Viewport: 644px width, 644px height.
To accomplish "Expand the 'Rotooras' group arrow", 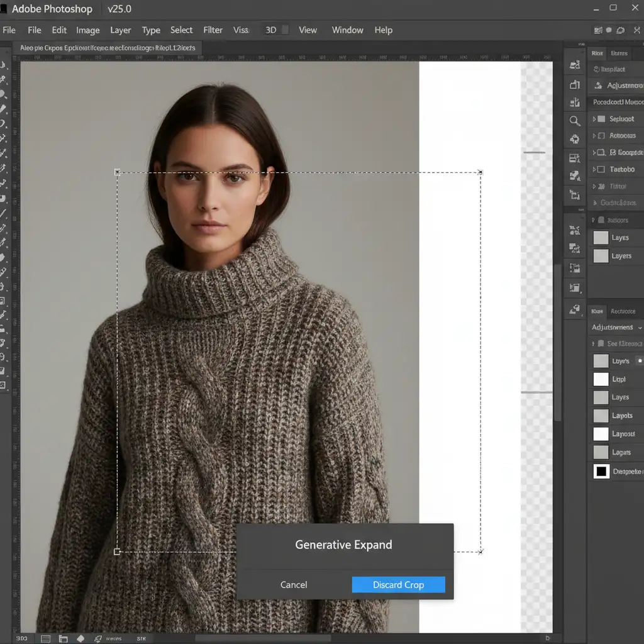I will point(594,136).
